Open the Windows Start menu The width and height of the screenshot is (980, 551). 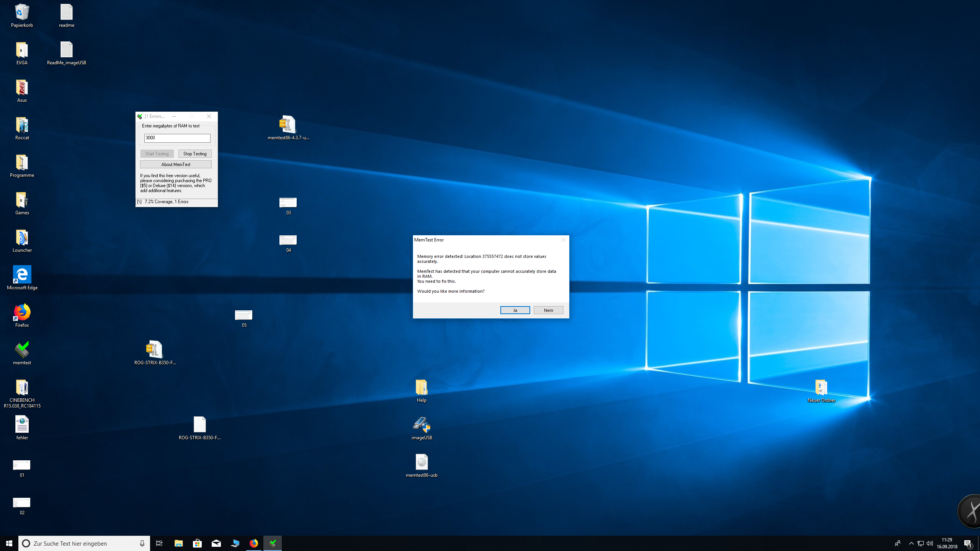coord(9,543)
